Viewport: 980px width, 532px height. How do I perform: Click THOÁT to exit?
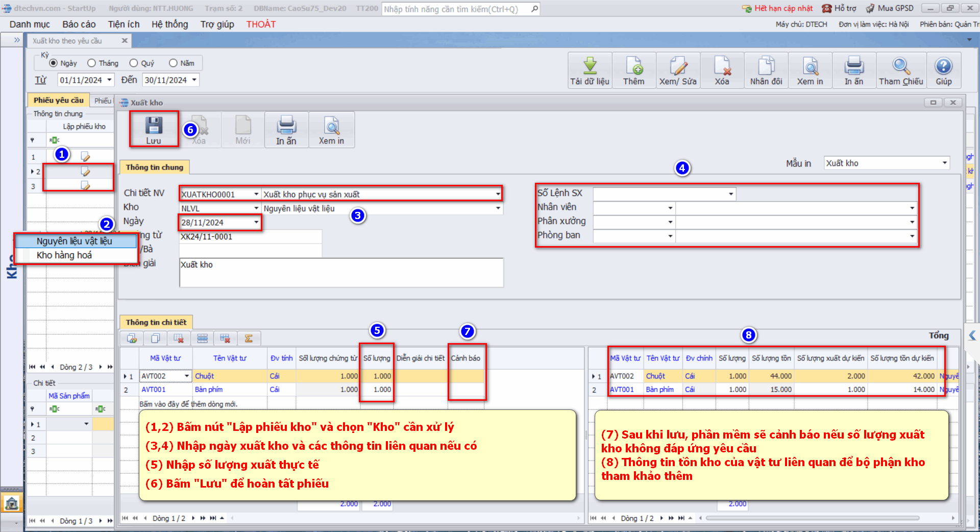[261, 25]
